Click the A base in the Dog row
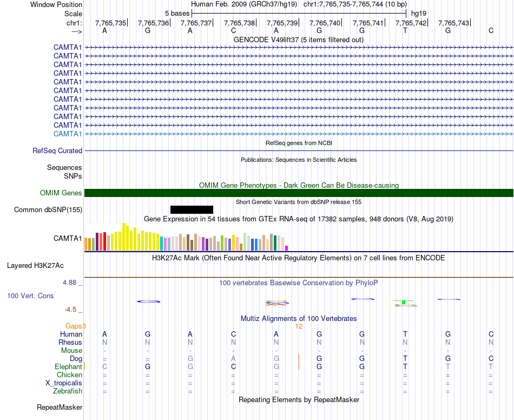The image size is (514, 420). [233, 358]
